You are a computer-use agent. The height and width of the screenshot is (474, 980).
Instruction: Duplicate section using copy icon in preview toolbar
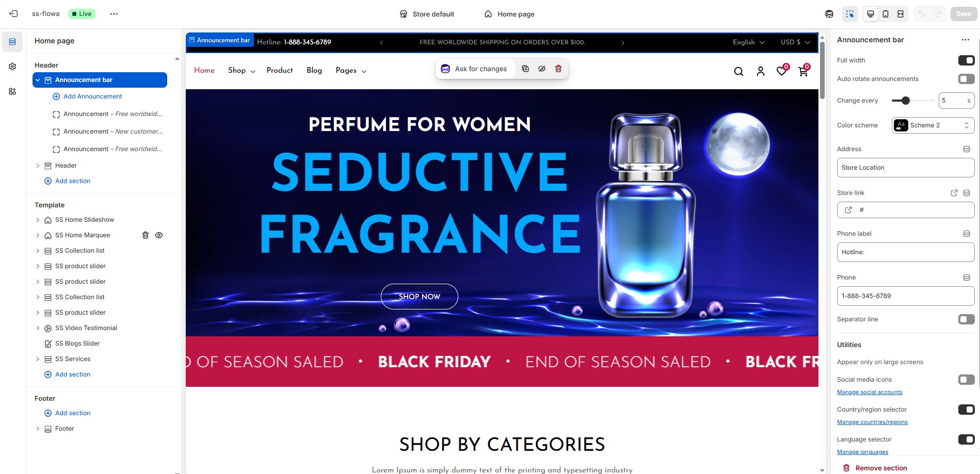(x=525, y=69)
